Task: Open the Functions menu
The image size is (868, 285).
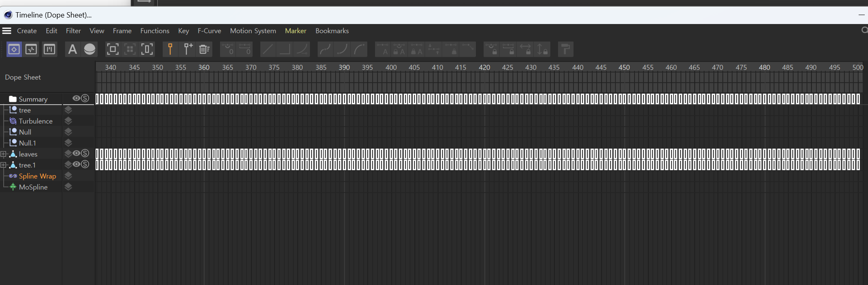Action: [155, 31]
